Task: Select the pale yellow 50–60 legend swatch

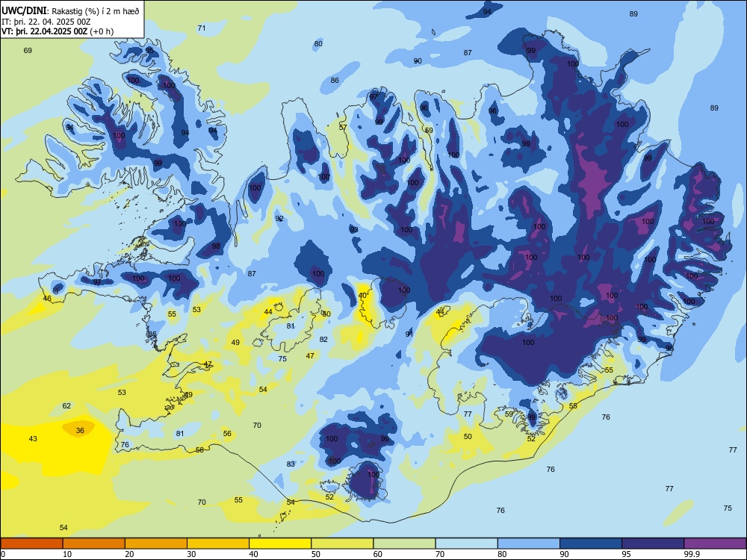Action: pos(342,544)
